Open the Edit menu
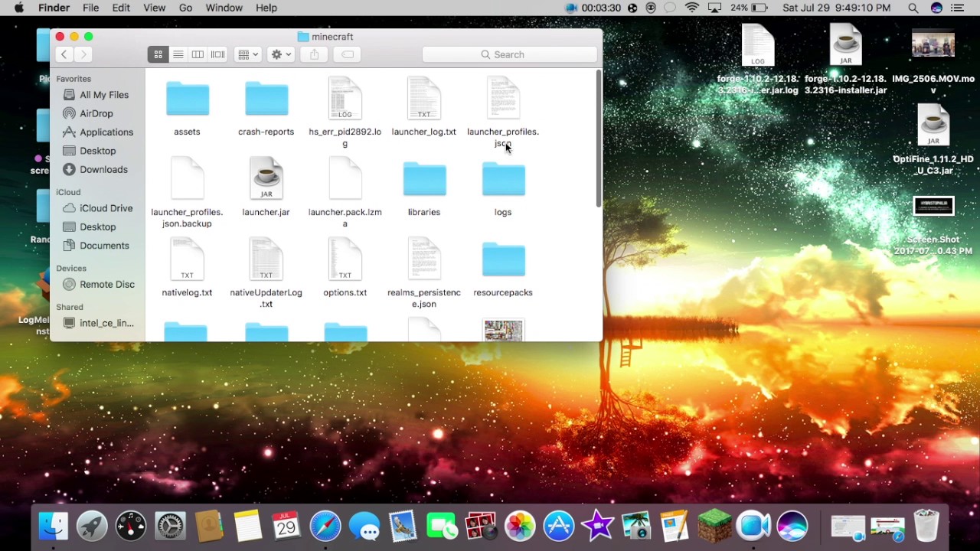This screenshot has height=551, width=980. (121, 8)
